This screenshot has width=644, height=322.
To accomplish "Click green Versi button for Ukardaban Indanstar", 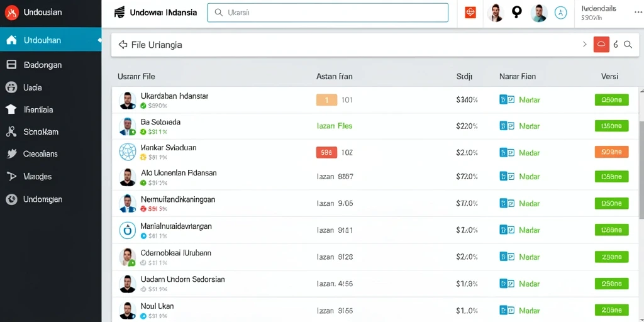I will 611,100.
